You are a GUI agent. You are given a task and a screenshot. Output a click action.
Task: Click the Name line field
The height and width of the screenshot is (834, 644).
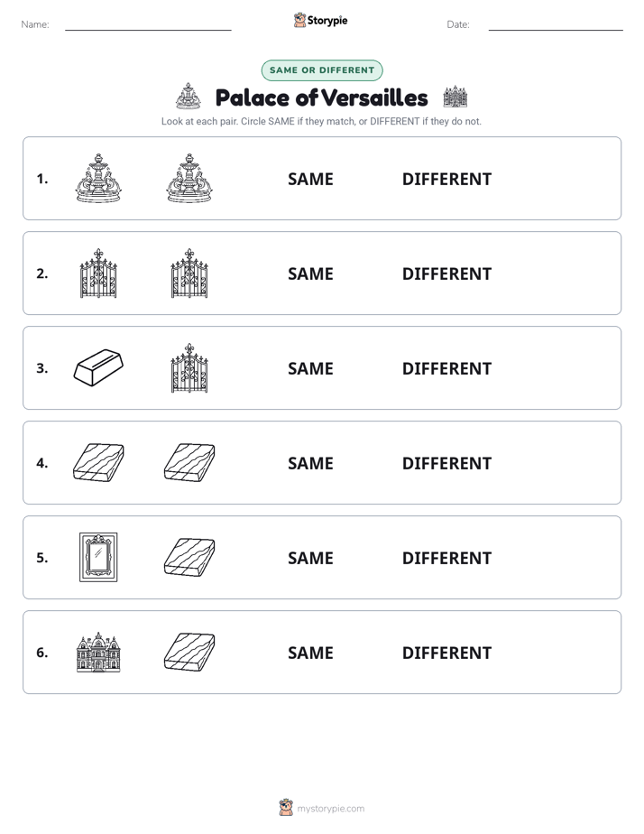[x=148, y=24]
